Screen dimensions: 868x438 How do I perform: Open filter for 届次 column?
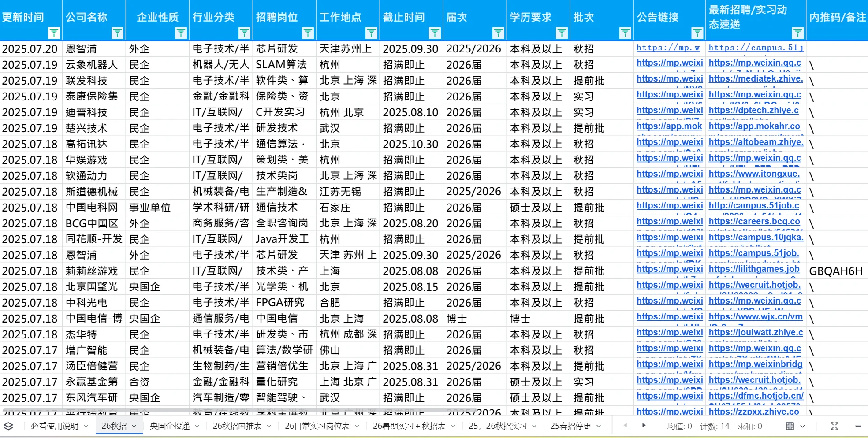[x=498, y=33]
